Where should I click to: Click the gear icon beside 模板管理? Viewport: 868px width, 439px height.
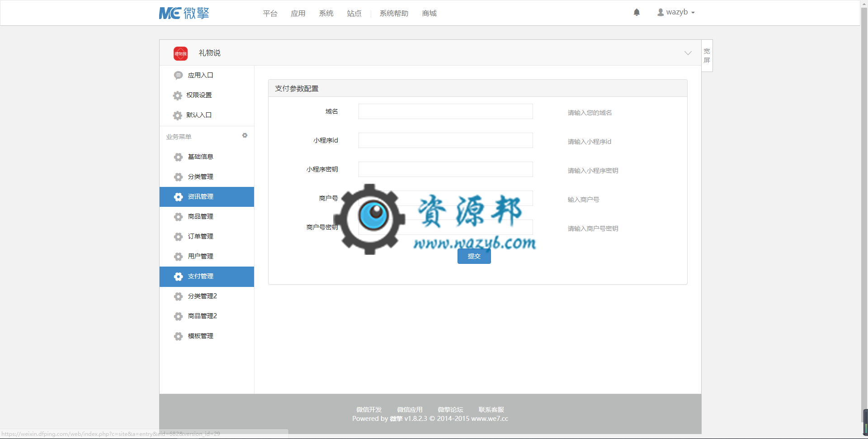coord(178,336)
